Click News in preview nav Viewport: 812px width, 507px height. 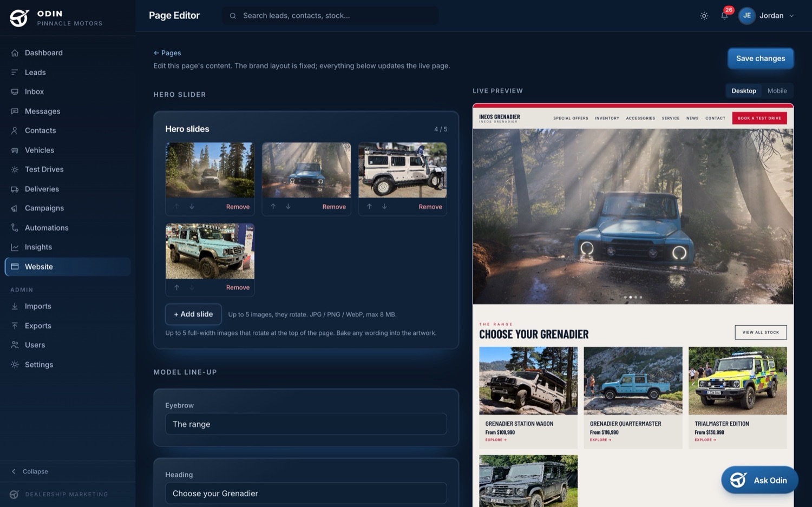tap(692, 118)
